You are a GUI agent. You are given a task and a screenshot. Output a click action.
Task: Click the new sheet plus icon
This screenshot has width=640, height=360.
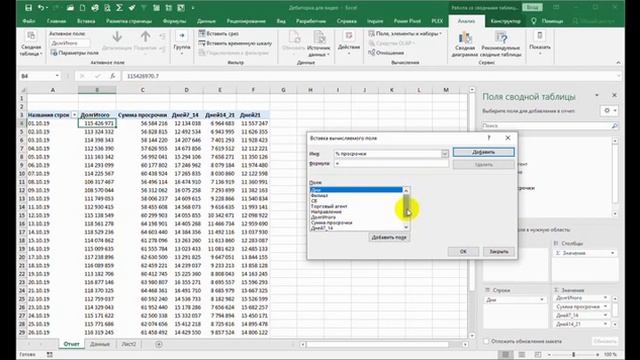[x=159, y=344]
